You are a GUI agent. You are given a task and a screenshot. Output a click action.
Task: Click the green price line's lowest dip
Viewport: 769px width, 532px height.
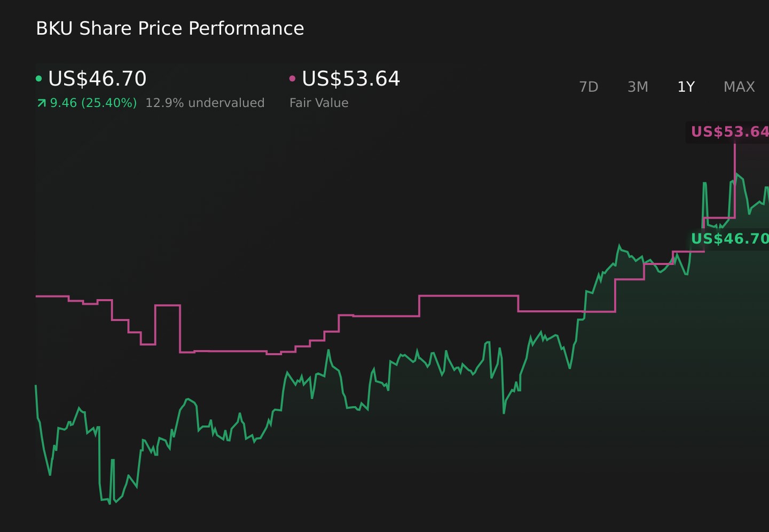(x=109, y=502)
